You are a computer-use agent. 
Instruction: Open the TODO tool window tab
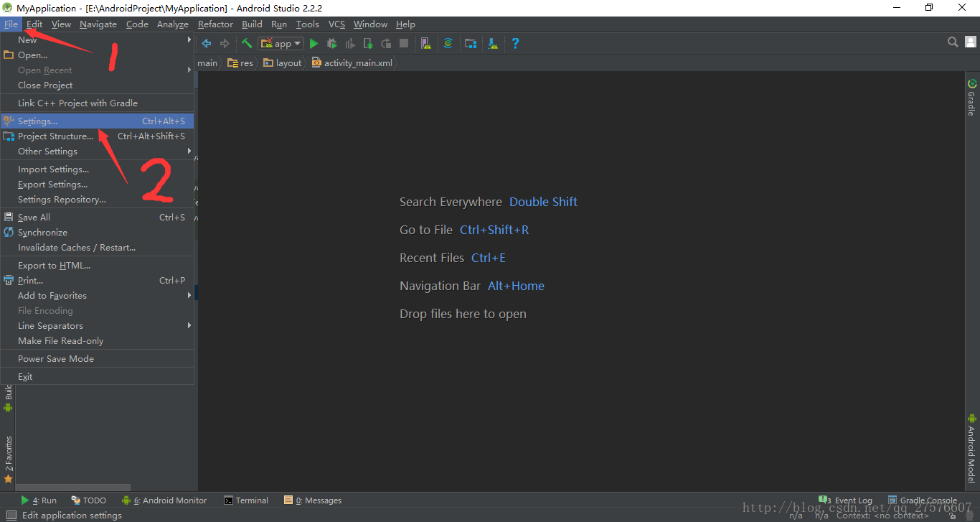click(x=89, y=500)
